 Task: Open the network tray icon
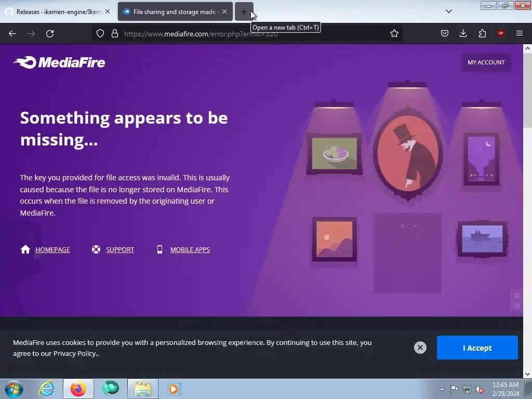tap(467, 389)
